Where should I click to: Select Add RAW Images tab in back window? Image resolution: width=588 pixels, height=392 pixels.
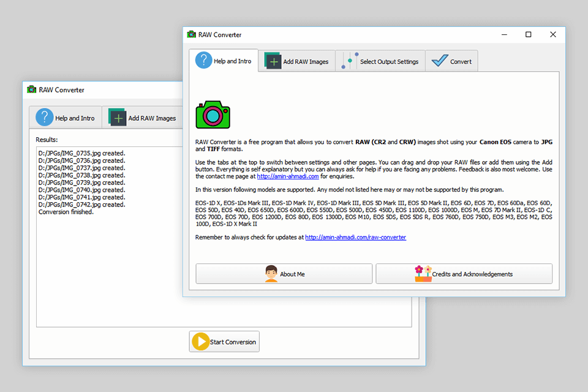142,118
